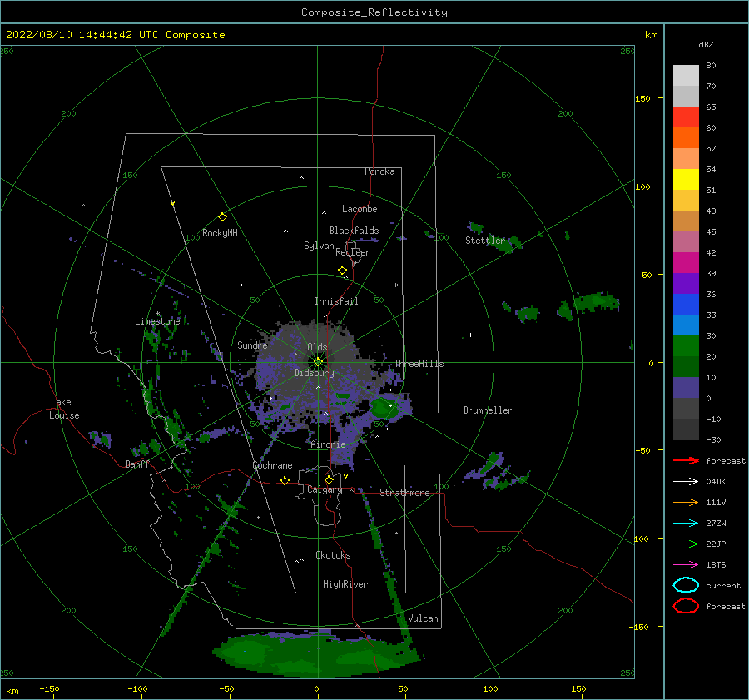The image size is (749, 700).
Task: Click the Banff label
Action: (x=137, y=464)
